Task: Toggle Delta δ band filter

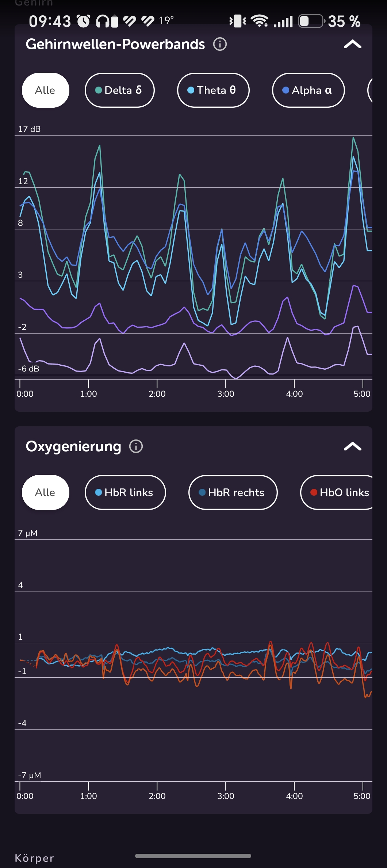Action: click(x=119, y=90)
